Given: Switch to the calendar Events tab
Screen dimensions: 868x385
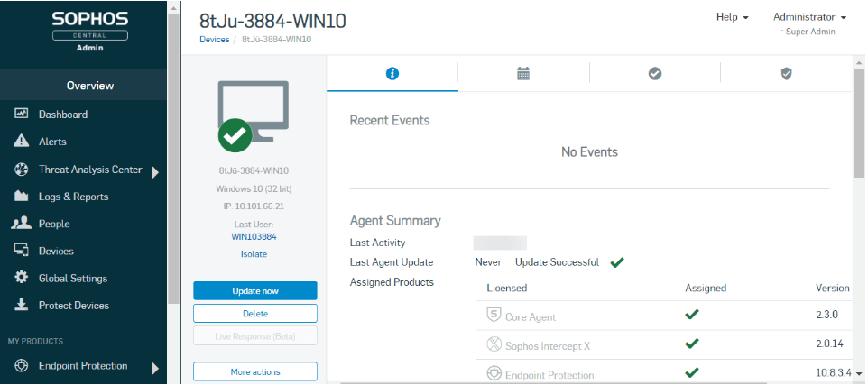Looking at the screenshot, I should click(x=523, y=74).
